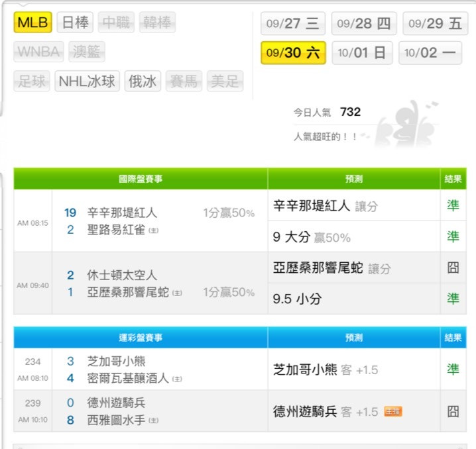Viewport: 476px width, 449px height.
Task: Click game number 239
Action: point(32,403)
